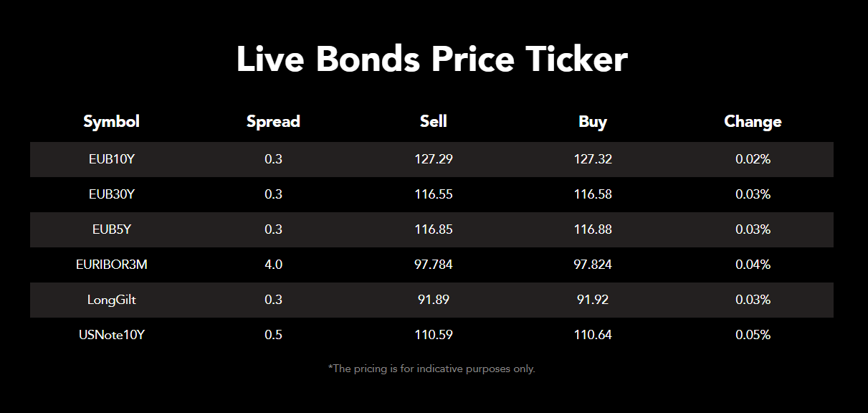This screenshot has height=413, width=868.
Task: Click EUB10Y buy price 127.32
Action: [593, 159]
